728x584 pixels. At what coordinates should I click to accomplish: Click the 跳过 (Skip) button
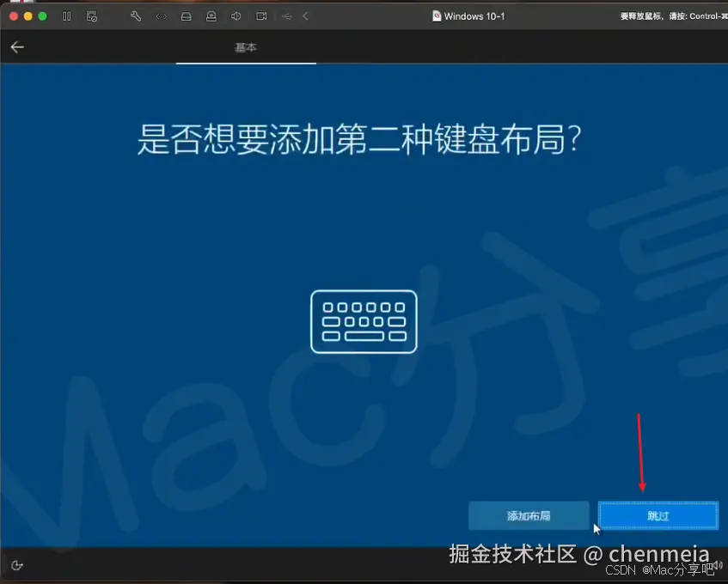pyautogui.click(x=658, y=515)
